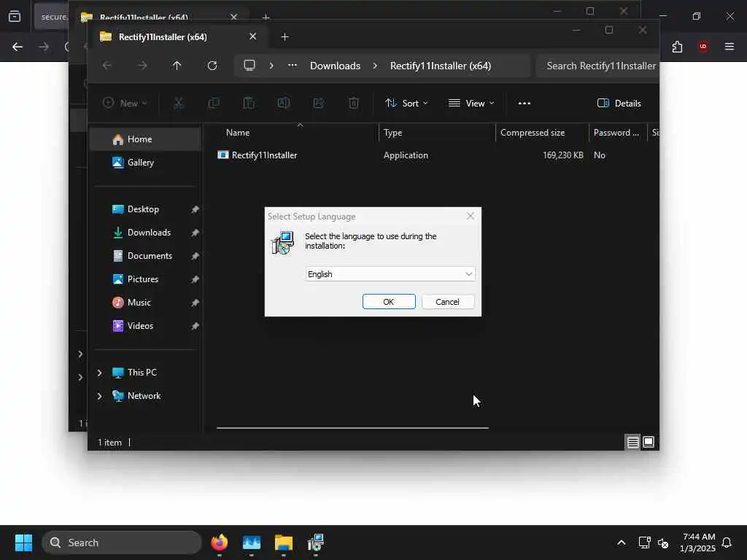Click Cancel in the Select Setup Language dialog
747x560 pixels.
[447, 301]
